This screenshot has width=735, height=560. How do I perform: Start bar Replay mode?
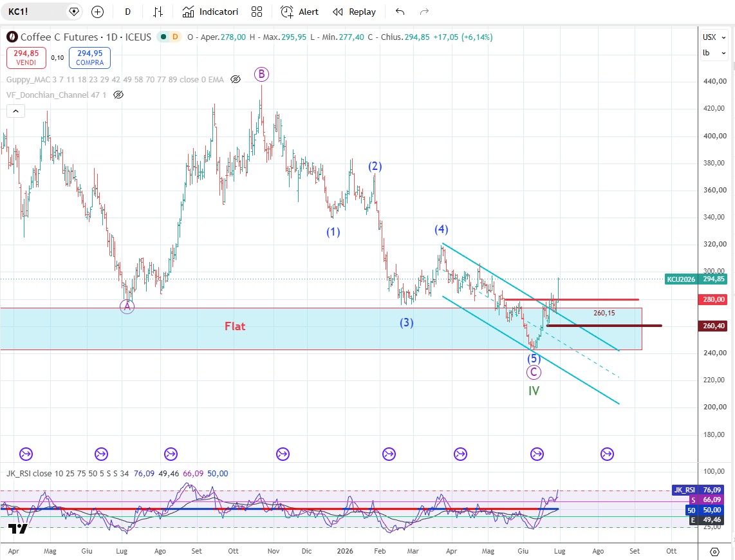click(355, 12)
